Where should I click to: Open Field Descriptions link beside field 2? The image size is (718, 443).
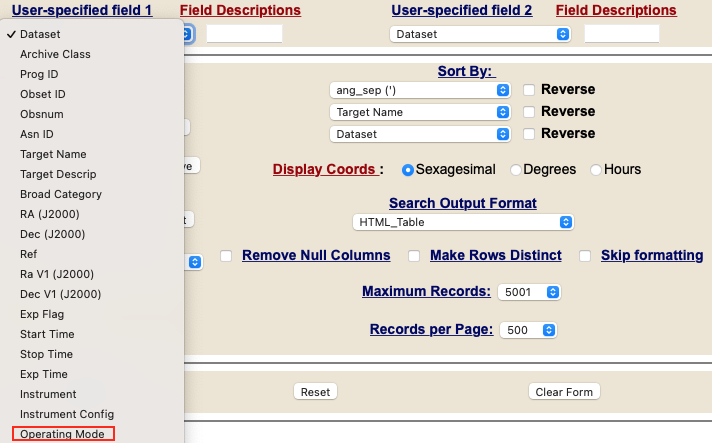pyautogui.click(x=616, y=10)
